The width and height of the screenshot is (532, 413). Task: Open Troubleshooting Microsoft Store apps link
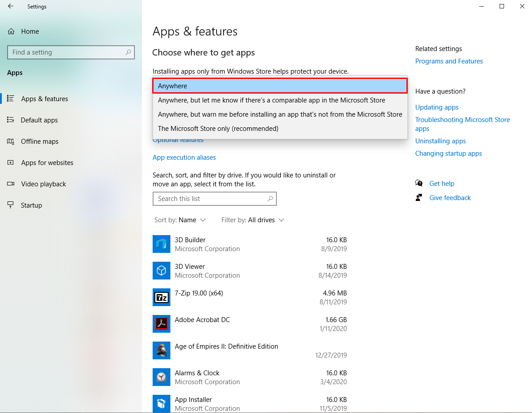[x=462, y=124]
